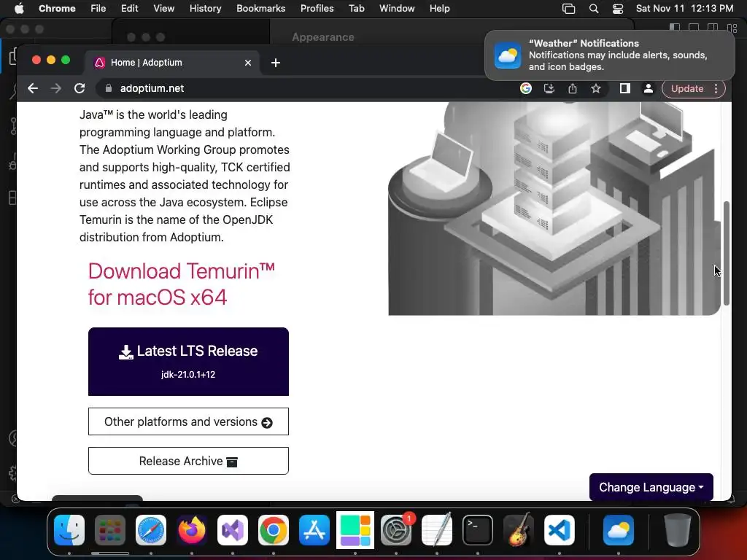This screenshot has width=747, height=560.
Task: Click the Stage Manager icon in menu bar
Action: tap(568, 9)
